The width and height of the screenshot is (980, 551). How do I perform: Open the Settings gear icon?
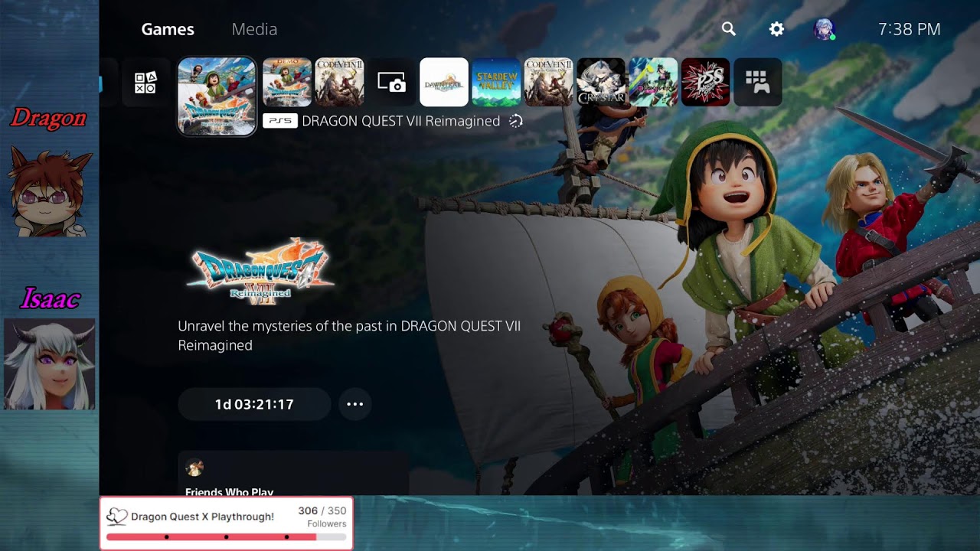pos(776,29)
